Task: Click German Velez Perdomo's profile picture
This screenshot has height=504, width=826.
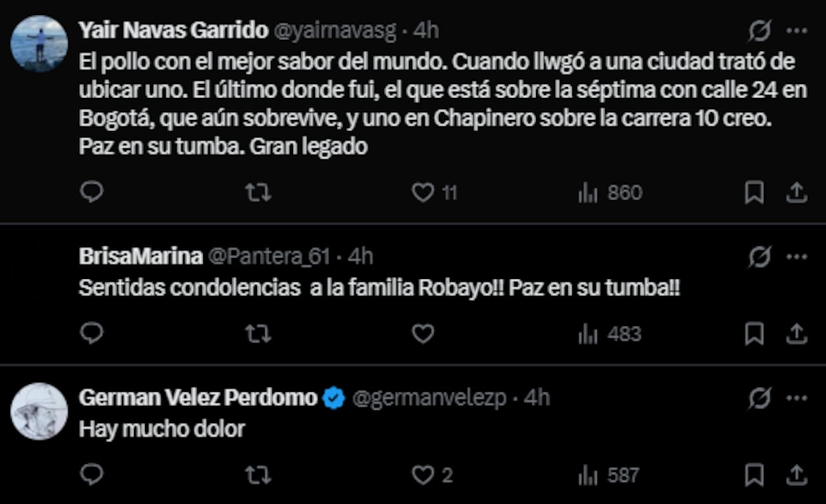Action: 39,411
